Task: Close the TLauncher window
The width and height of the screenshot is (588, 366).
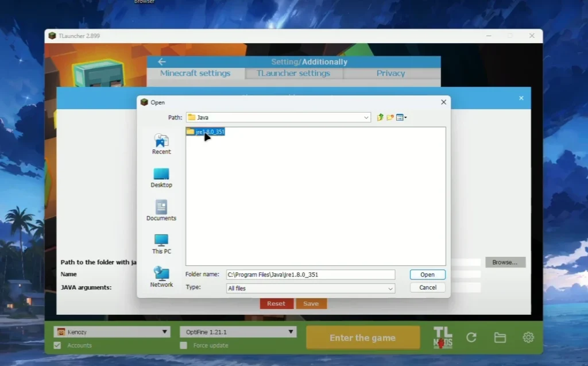Action: point(532,36)
